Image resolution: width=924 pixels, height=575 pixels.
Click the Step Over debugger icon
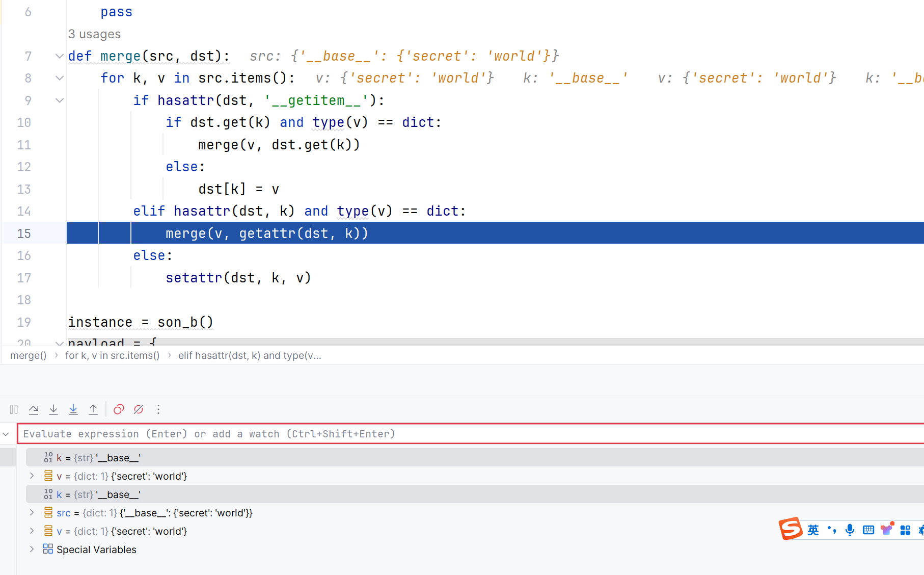pos(34,409)
